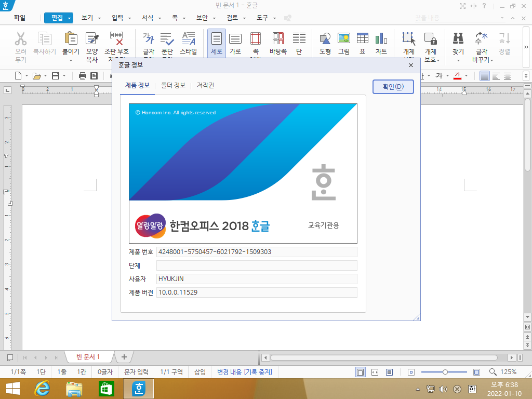Click the 사용자 field showing HYUKJIN
532x399 pixels.
257,279
